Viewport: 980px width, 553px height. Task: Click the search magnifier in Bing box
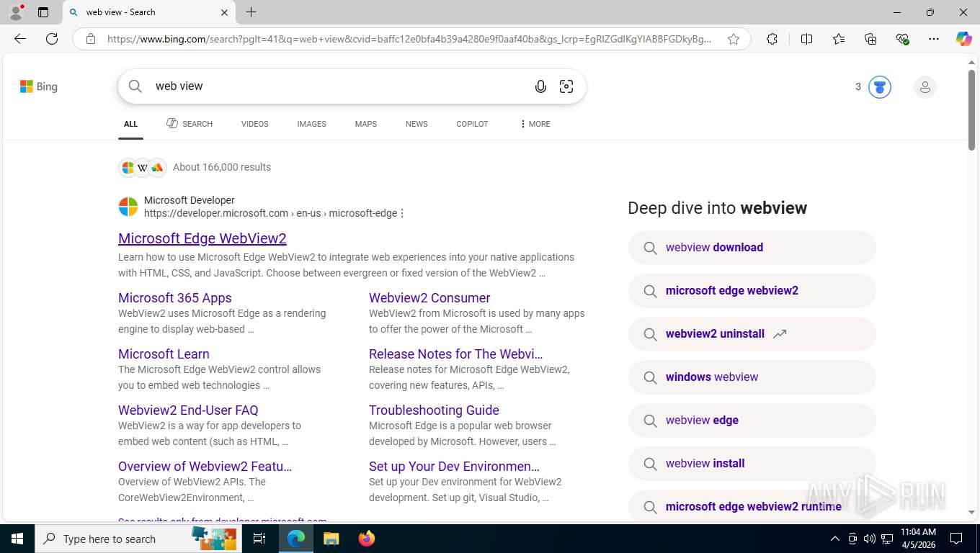135,86
